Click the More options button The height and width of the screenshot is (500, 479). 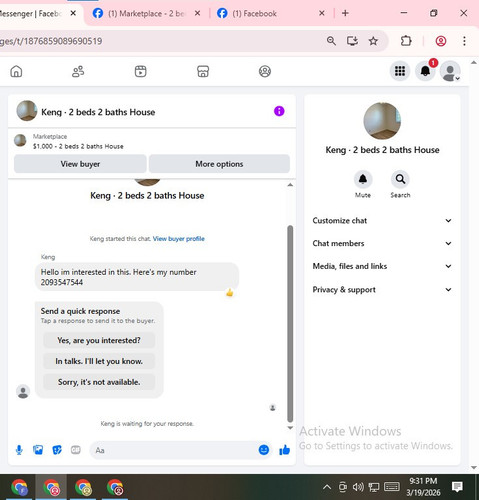219,164
